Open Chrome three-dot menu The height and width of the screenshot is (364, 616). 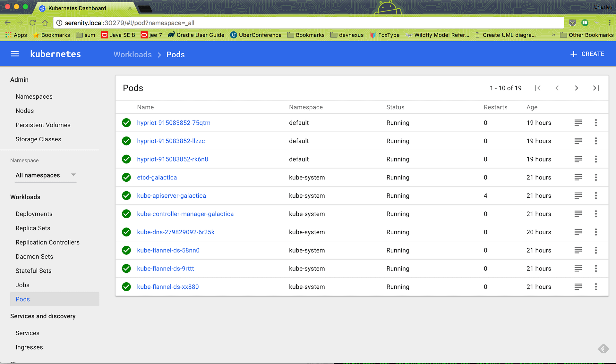point(610,23)
